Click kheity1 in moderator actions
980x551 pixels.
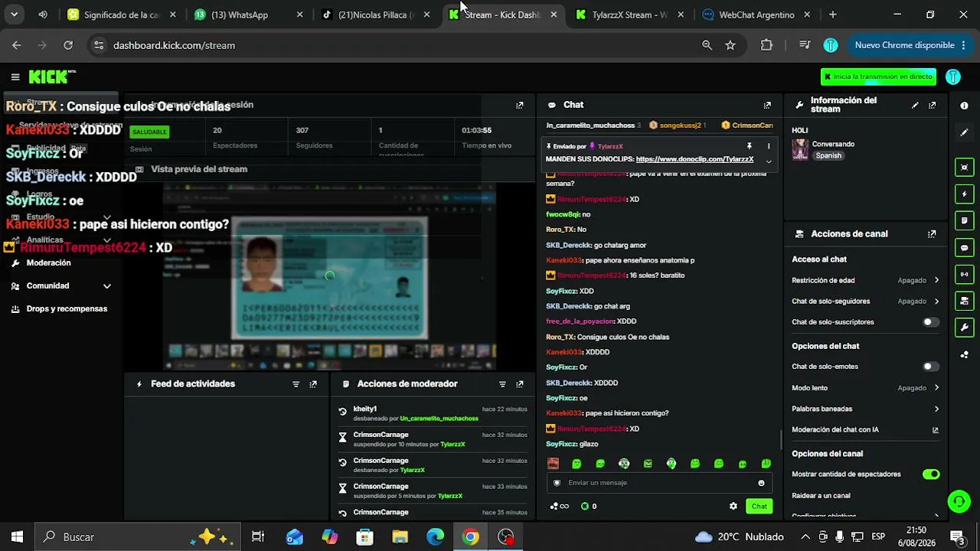tap(365, 409)
